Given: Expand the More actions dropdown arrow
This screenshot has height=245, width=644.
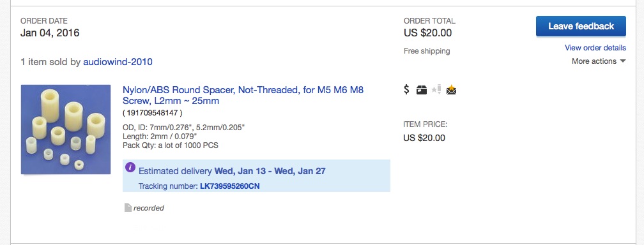Looking at the screenshot, I should 623,61.
